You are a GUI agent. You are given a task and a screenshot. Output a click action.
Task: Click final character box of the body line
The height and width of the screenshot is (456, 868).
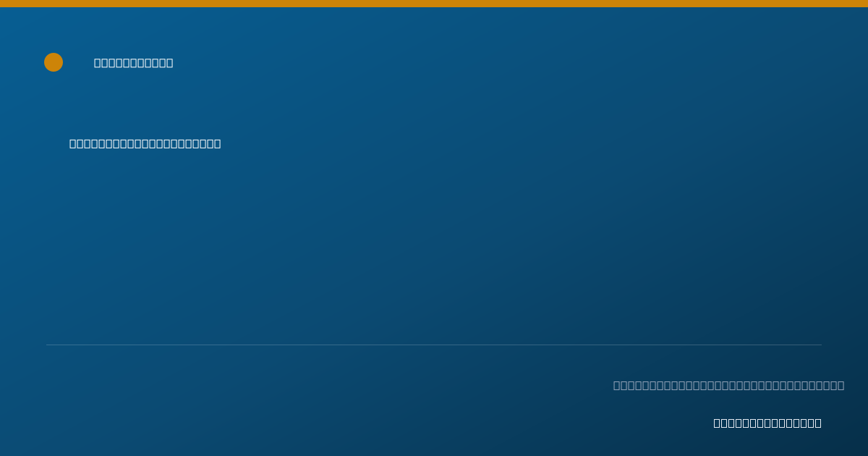tap(217, 144)
